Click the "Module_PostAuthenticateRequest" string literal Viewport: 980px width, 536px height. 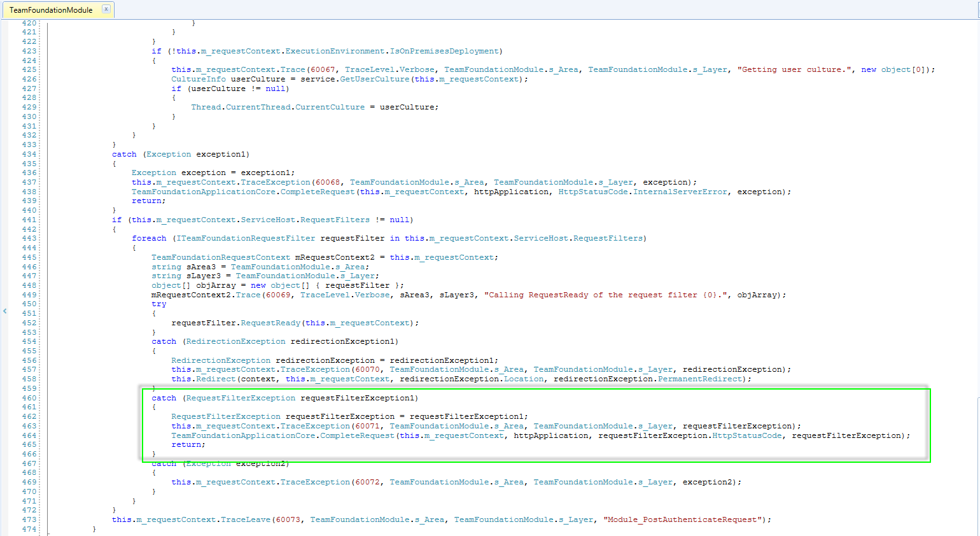click(682, 519)
